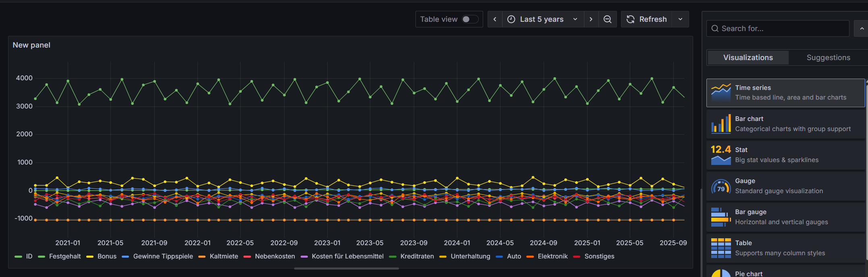Shift time range backward with left arrow
Viewport: 868px width, 277px height.
point(495,19)
